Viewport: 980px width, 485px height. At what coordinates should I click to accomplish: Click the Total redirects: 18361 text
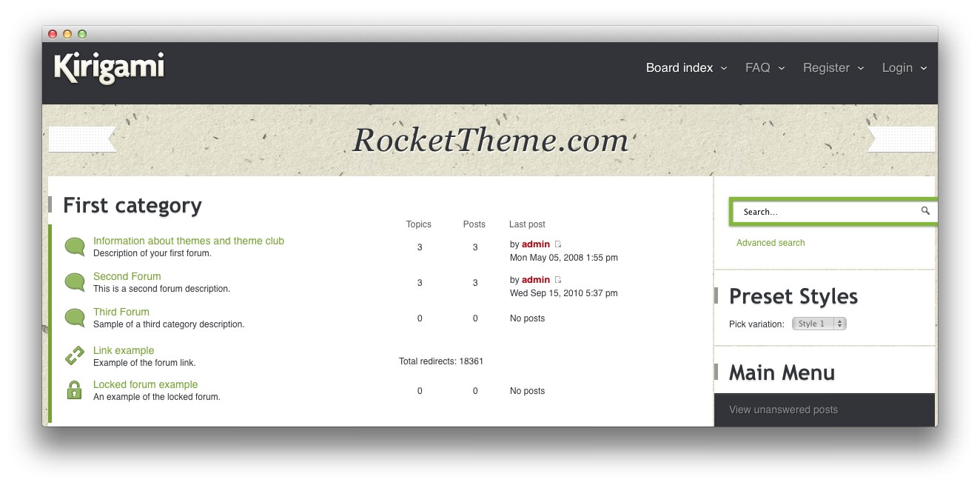[x=441, y=361]
